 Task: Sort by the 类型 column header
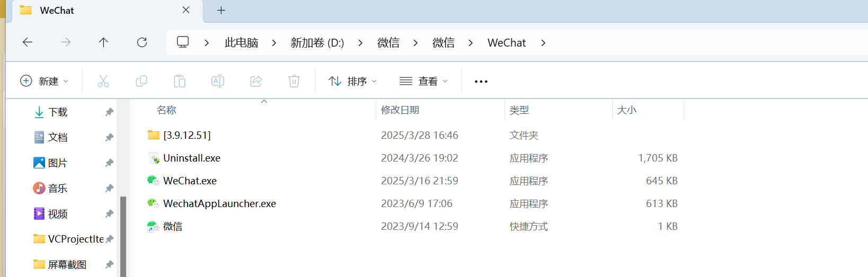pos(519,110)
